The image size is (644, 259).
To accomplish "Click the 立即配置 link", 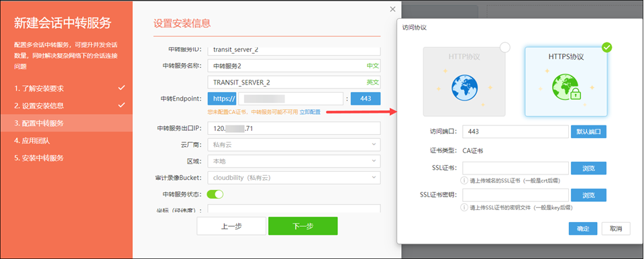I will tap(310, 112).
